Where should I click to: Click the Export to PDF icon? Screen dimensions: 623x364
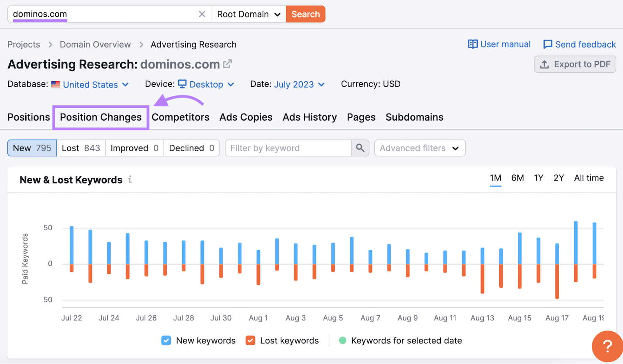click(x=545, y=64)
